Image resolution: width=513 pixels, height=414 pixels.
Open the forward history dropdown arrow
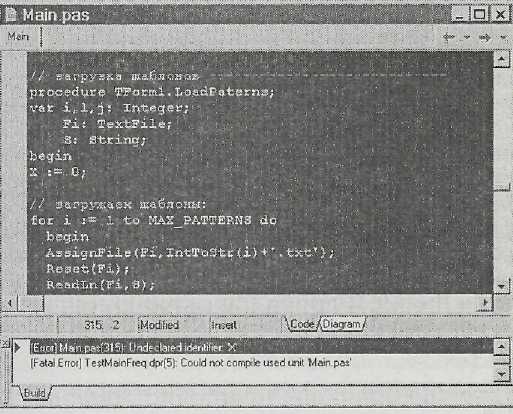(504, 37)
